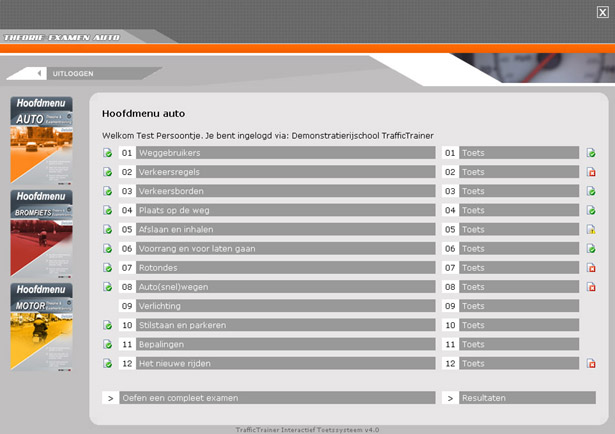Close the application with the X button
This screenshot has height=434, width=615.
click(x=602, y=12)
